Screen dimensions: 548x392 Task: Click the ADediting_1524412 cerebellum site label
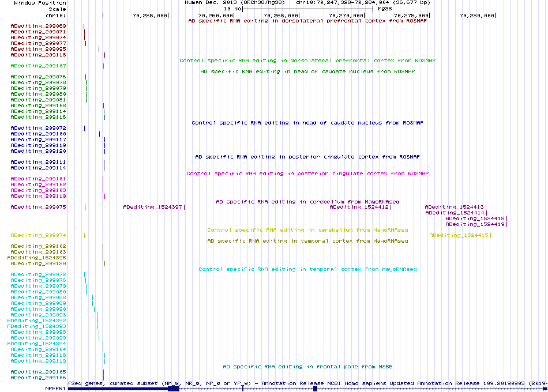click(359, 207)
